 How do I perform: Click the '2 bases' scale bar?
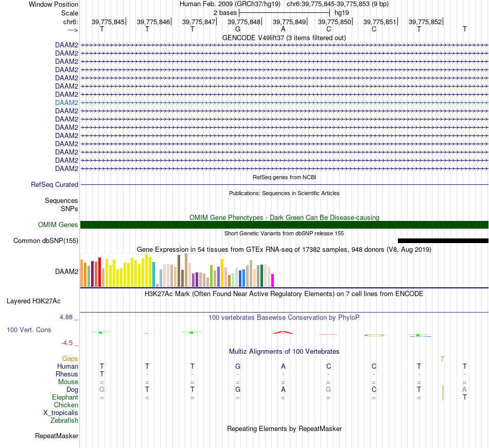(284, 13)
